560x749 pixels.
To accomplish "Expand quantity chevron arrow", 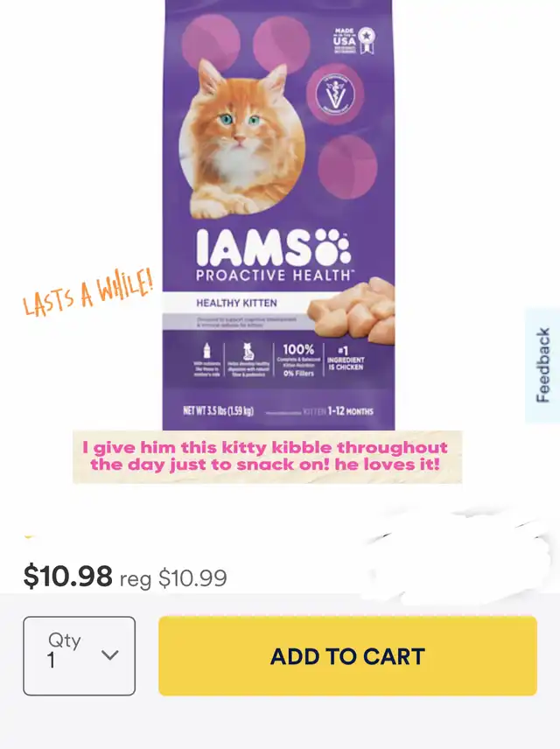I will [x=110, y=654].
